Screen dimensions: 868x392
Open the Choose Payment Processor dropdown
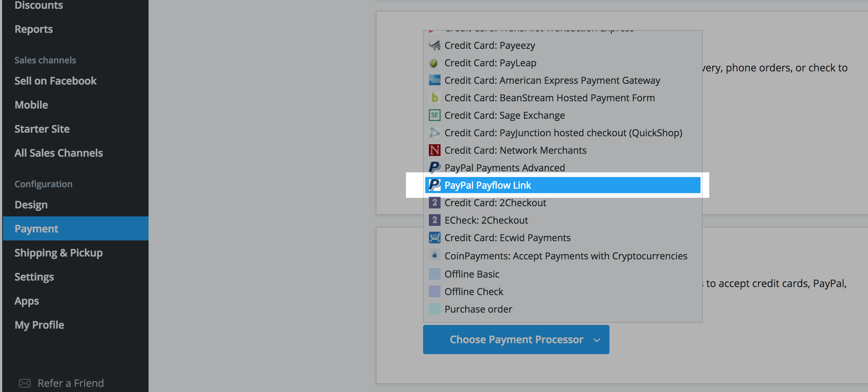pos(516,340)
